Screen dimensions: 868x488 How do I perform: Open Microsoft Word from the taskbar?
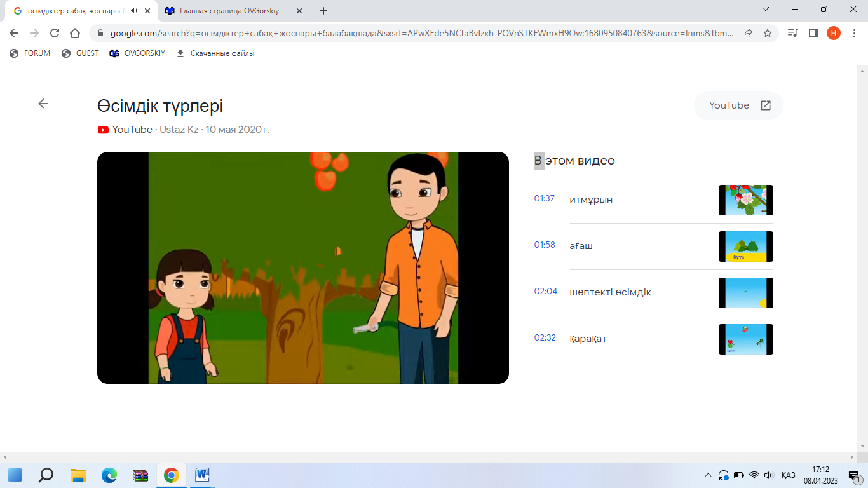coord(202,475)
